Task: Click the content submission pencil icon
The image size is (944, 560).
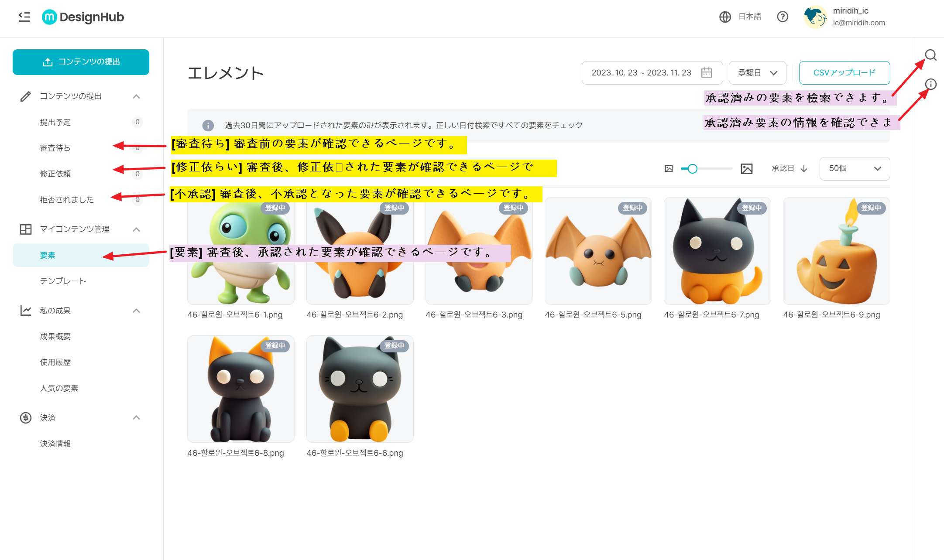Action: coord(25,96)
